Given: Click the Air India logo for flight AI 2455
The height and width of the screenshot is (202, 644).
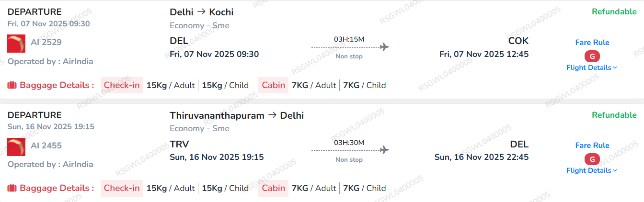Looking at the screenshot, I should click(x=17, y=146).
